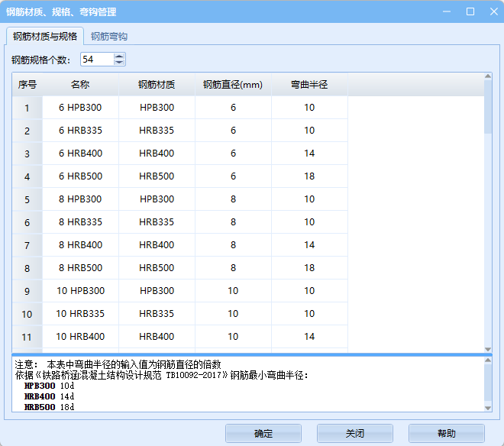
Task: Increase 钢筋规格个数 with the up arrow
Action: 119,56
